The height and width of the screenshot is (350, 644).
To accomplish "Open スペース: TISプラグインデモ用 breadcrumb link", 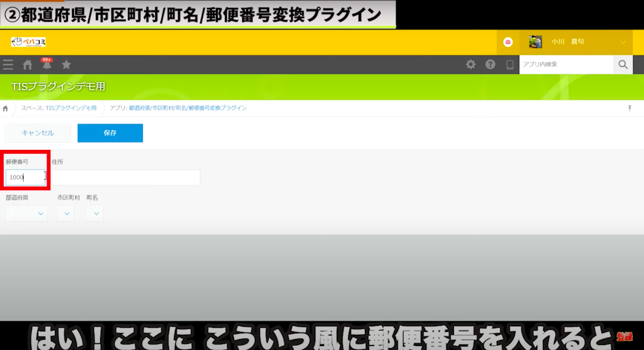I will [x=59, y=108].
